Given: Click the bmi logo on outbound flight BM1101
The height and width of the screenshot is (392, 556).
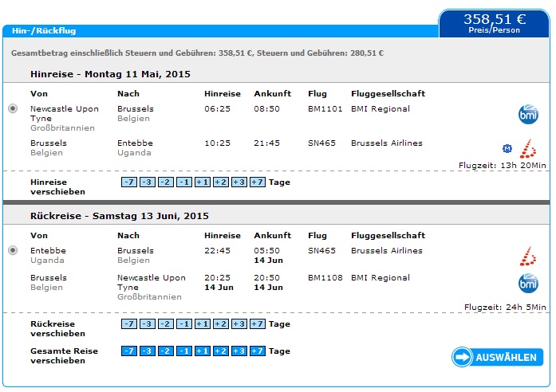Looking at the screenshot, I should coord(528,115).
